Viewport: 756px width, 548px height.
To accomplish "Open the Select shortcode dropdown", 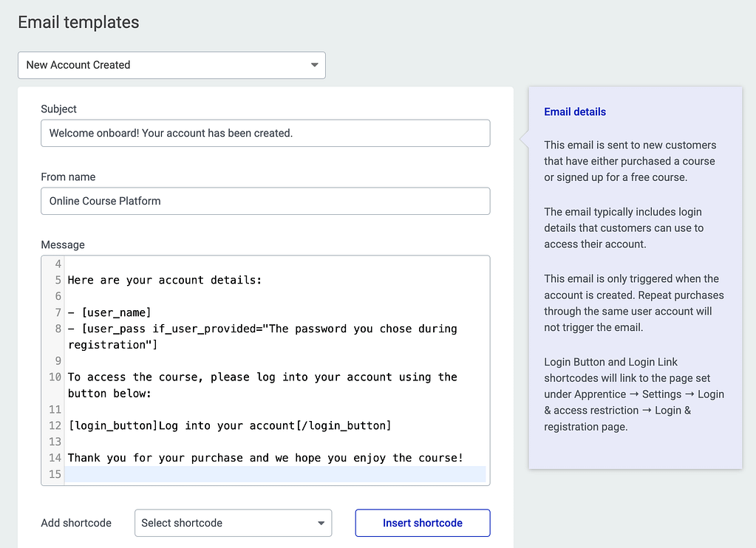I will coord(234,523).
